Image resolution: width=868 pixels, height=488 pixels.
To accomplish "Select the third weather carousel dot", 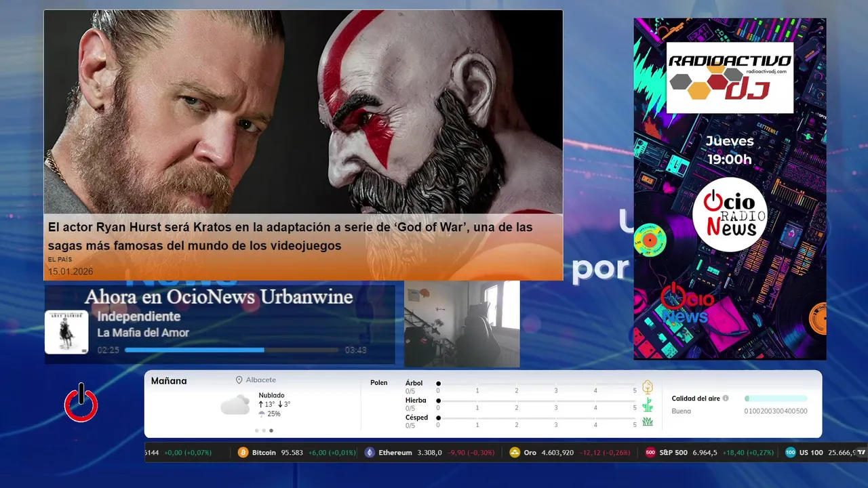I will pos(271,430).
